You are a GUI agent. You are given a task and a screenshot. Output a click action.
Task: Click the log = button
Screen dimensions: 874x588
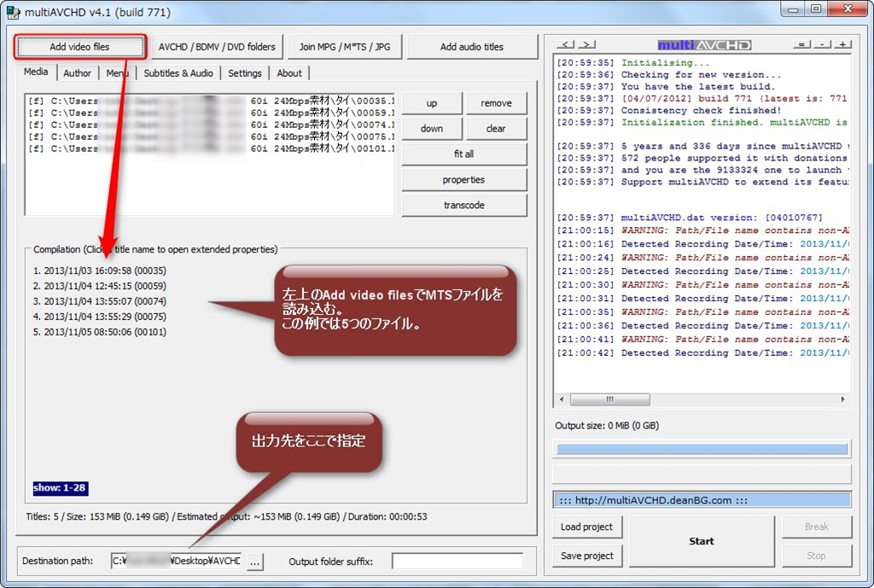801,44
